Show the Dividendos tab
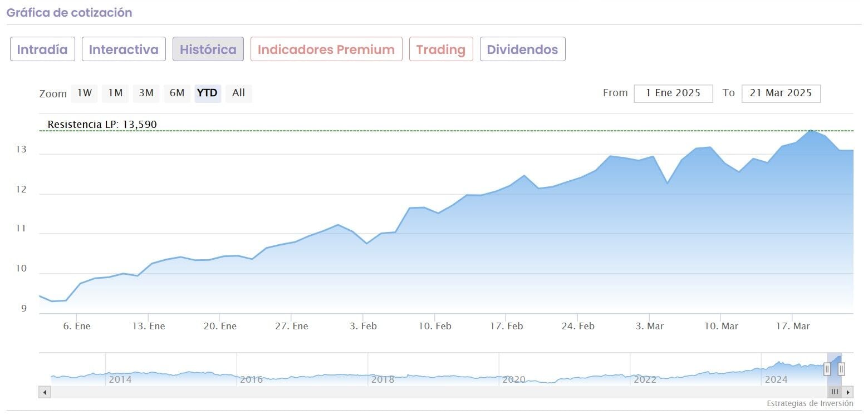The image size is (868, 415). point(522,50)
